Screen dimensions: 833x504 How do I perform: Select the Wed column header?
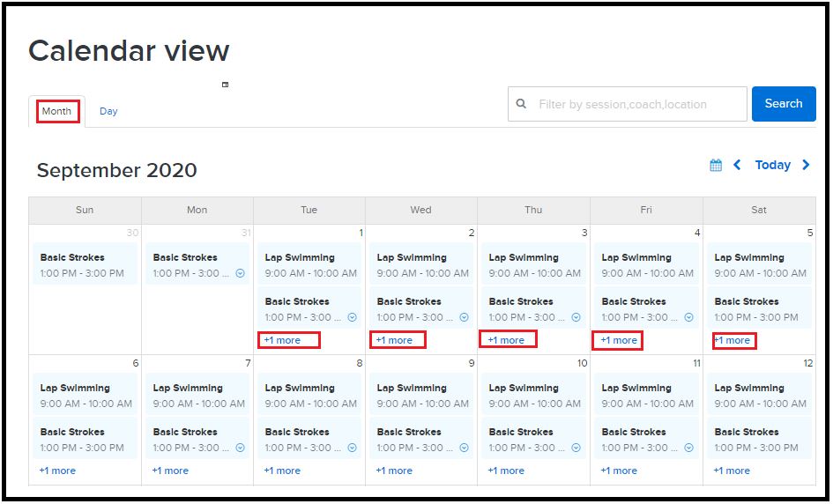(421, 211)
